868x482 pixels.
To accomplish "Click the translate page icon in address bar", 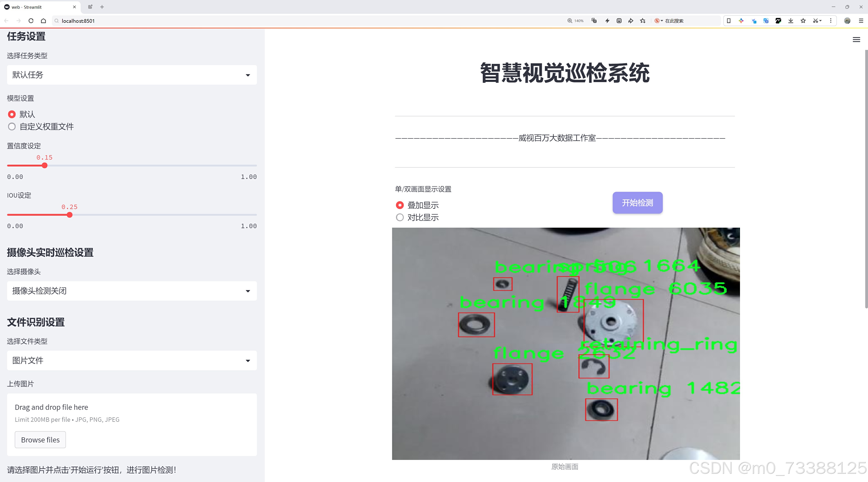I will (594, 20).
